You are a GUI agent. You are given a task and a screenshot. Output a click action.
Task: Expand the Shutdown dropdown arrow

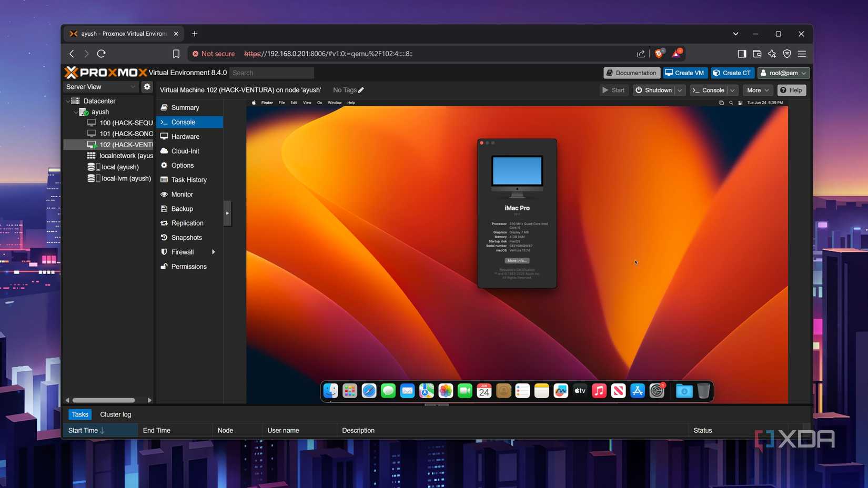pyautogui.click(x=680, y=90)
